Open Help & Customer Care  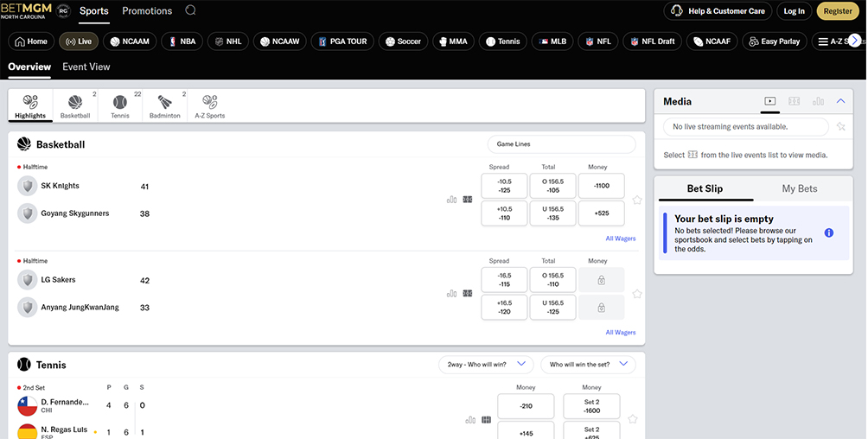tap(718, 11)
